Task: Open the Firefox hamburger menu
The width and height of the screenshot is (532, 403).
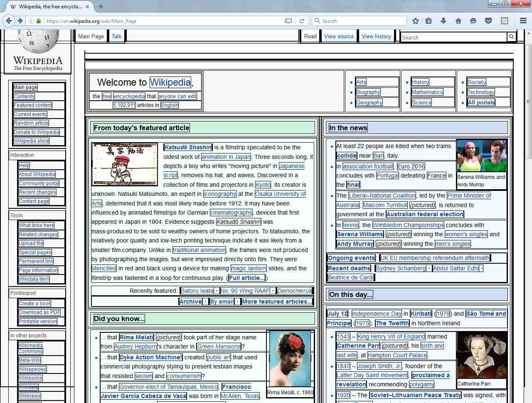Action: [523, 21]
